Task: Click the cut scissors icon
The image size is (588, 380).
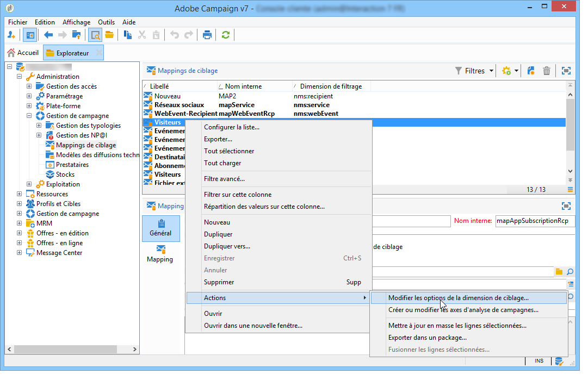Action: pos(142,35)
